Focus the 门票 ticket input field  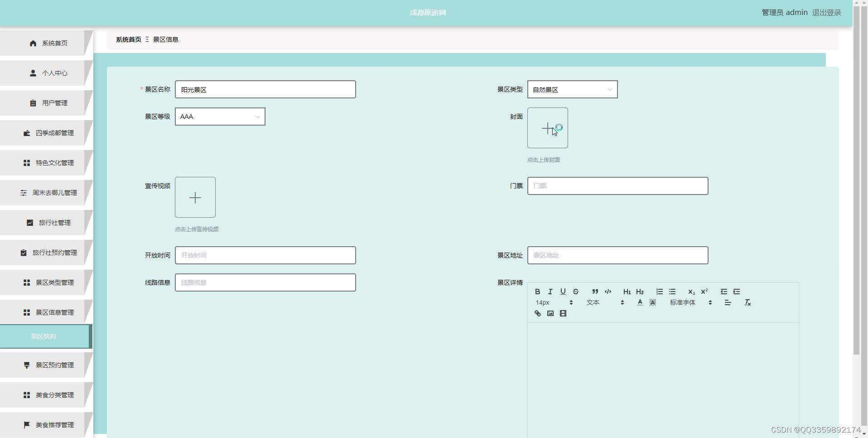click(x=617, y=186)
